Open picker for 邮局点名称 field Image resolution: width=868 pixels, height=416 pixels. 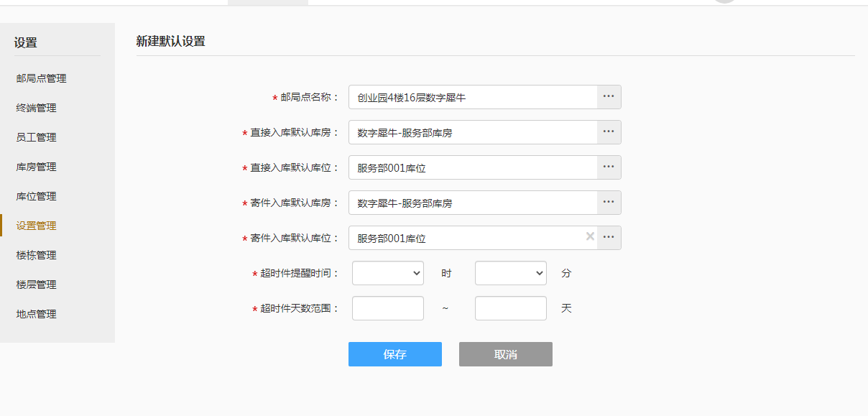click(x=609, y=97)
